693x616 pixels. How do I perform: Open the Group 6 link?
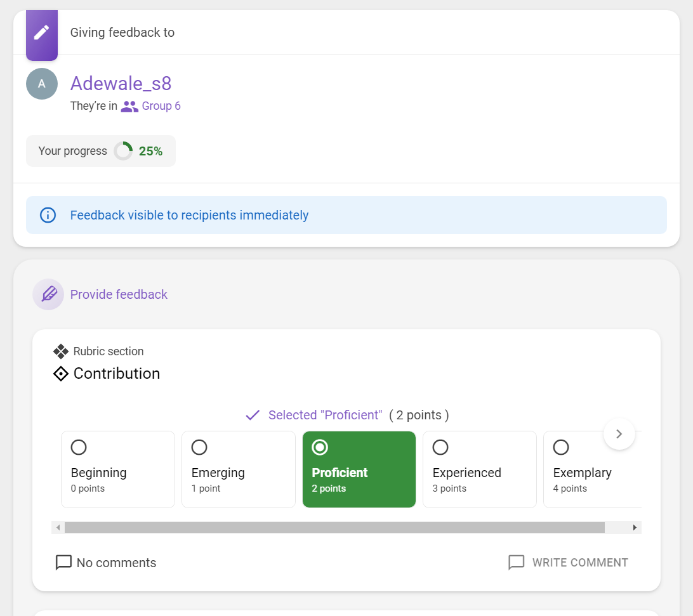161,106
